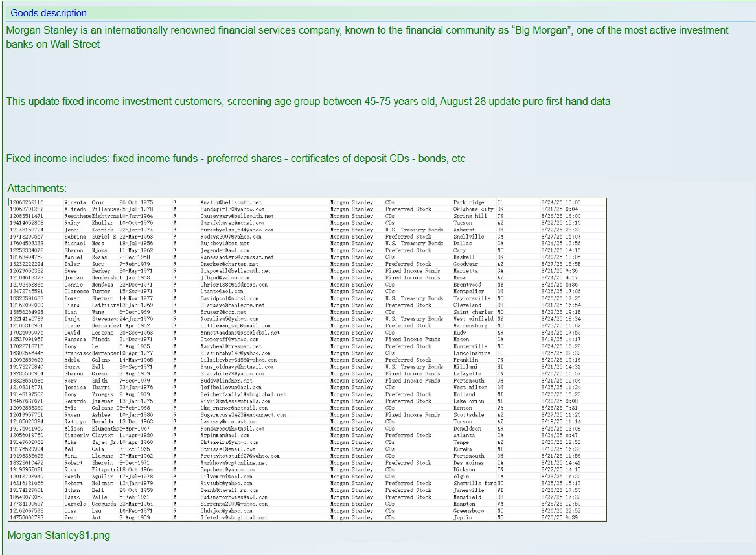This screenshot has height=555, width=756.
Task: Click 'U.S. Treasury Bonds' in the Amherst row
Action: 414,230
